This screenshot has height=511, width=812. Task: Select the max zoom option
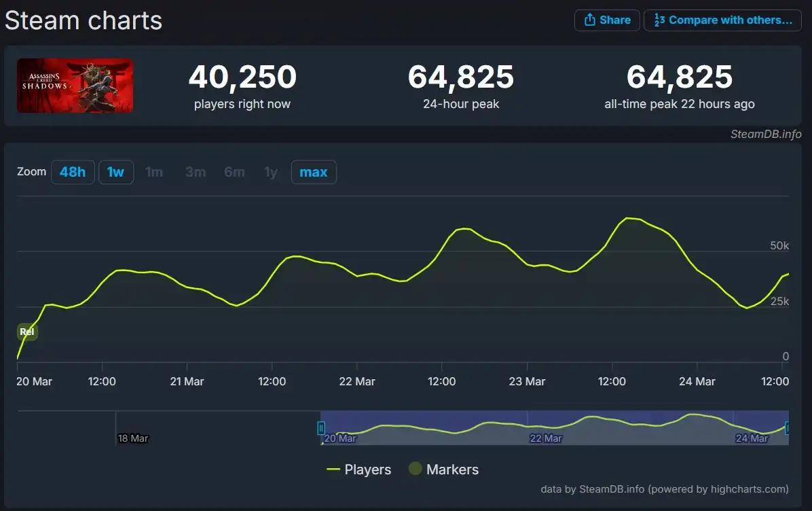pyautogui.click(x=314, y=172)
